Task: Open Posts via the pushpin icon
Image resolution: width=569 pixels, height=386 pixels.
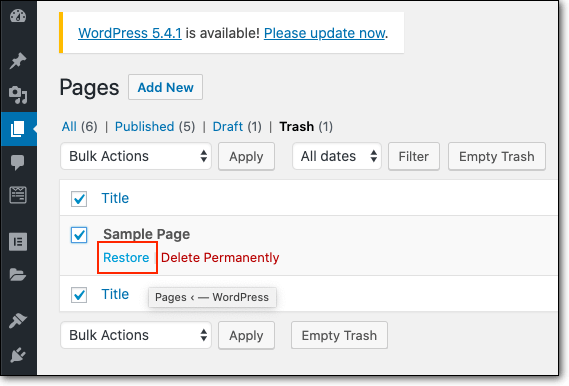Action: click(x=18, y=60)
